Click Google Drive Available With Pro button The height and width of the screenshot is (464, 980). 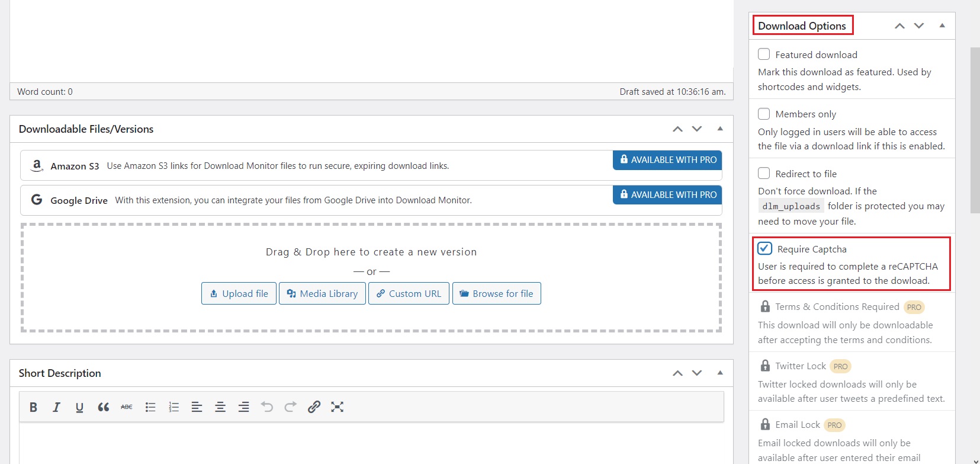tap(667, 195)
